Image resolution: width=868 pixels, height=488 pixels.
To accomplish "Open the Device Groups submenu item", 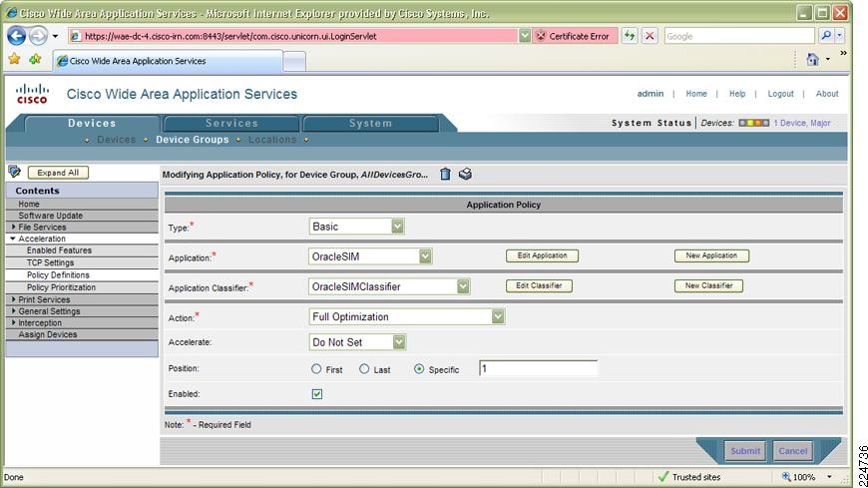I will click(x=193, y=140).
